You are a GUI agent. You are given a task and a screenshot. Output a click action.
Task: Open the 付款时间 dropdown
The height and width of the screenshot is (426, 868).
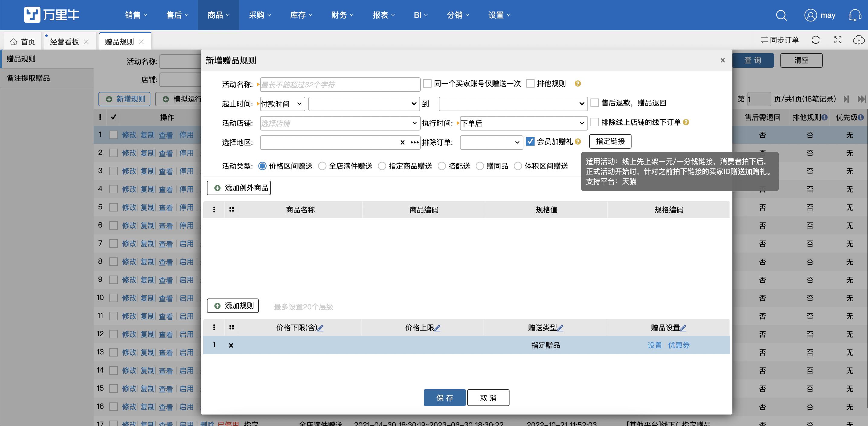tap(282, 104)
